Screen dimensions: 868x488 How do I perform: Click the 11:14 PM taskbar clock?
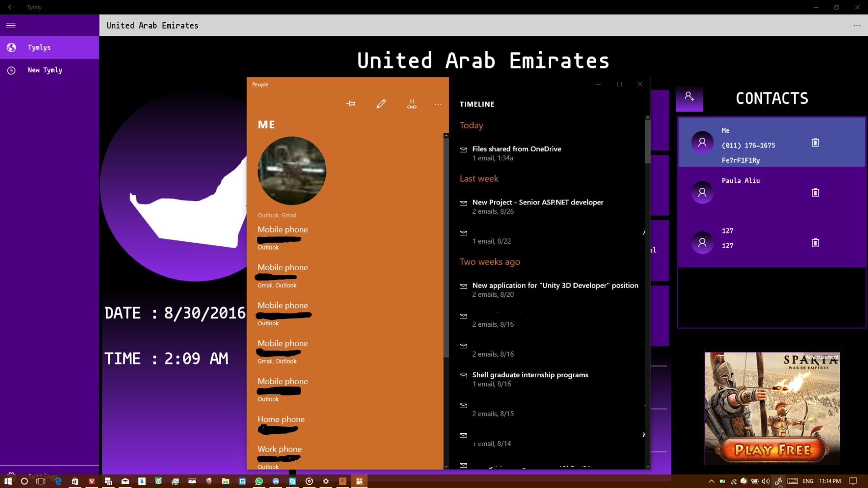coord(830,481)
